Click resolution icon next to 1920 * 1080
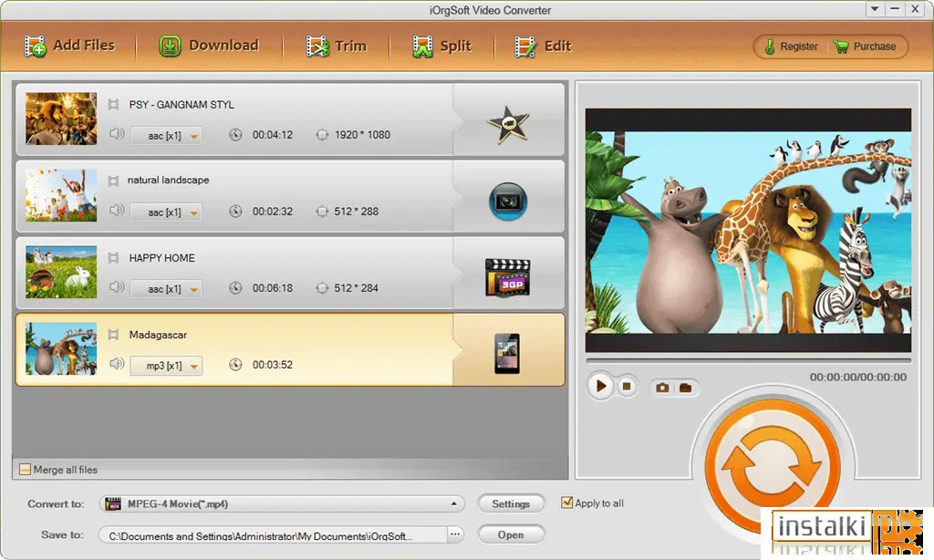This screenshot has height=560, width=934. click(x=322, y=135)
